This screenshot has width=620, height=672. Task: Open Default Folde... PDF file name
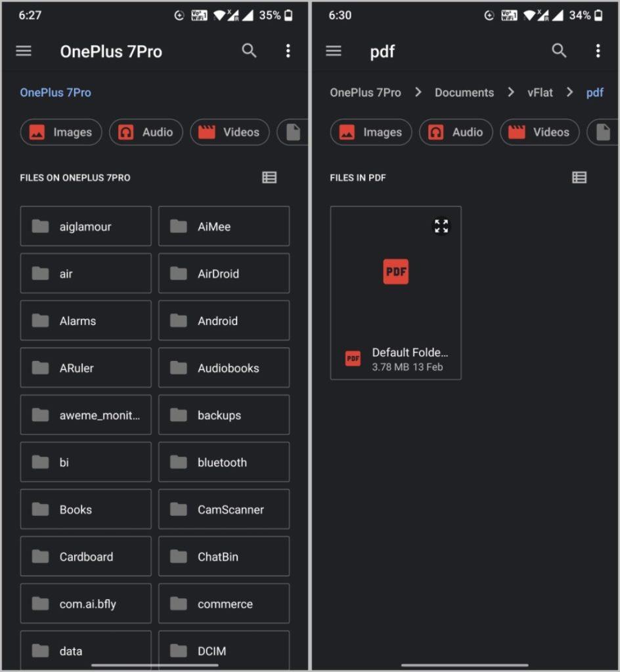[410, 352]
